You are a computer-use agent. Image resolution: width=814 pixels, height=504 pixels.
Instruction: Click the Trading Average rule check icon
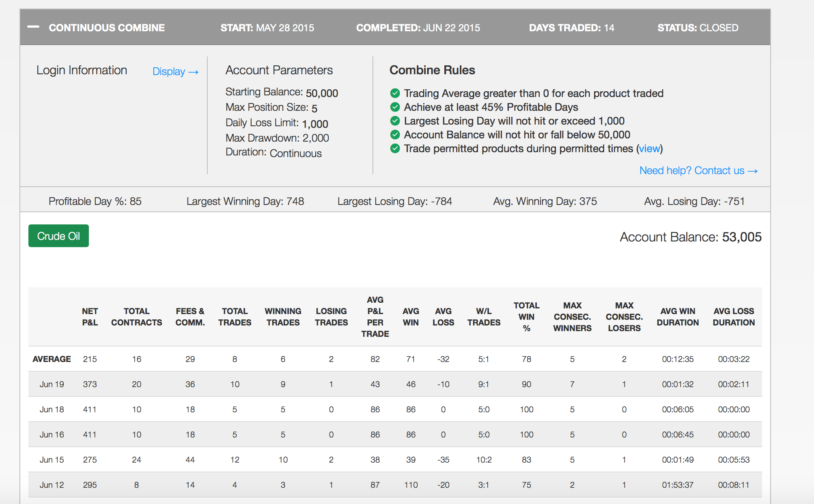(395, 93)
